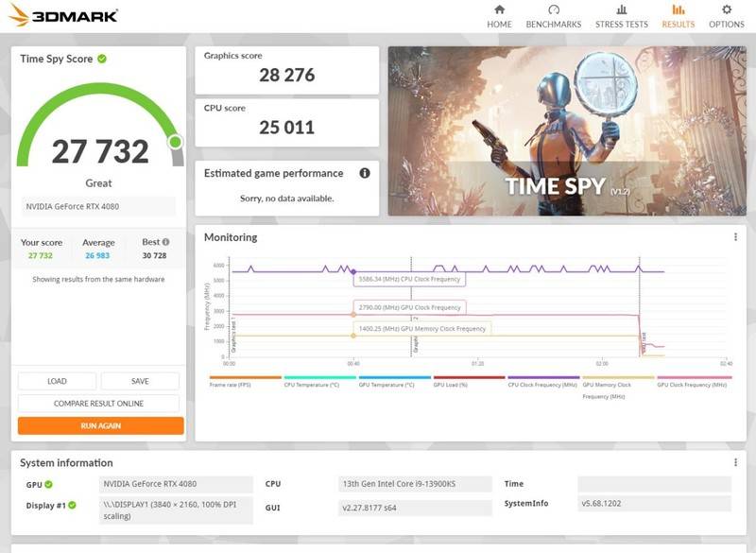
Task: Click the green score indicator on the gauge
Action: pyautogui.click(x=175, y=142)
